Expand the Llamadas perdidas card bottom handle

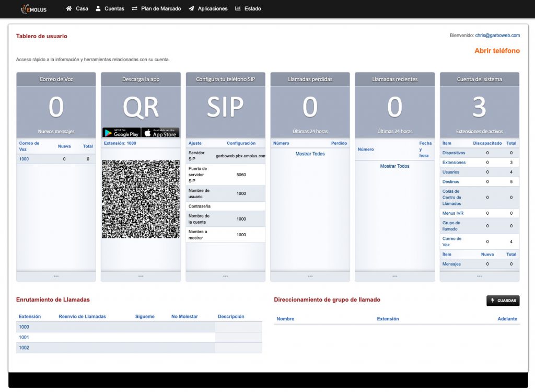click(x=310, y=276)
